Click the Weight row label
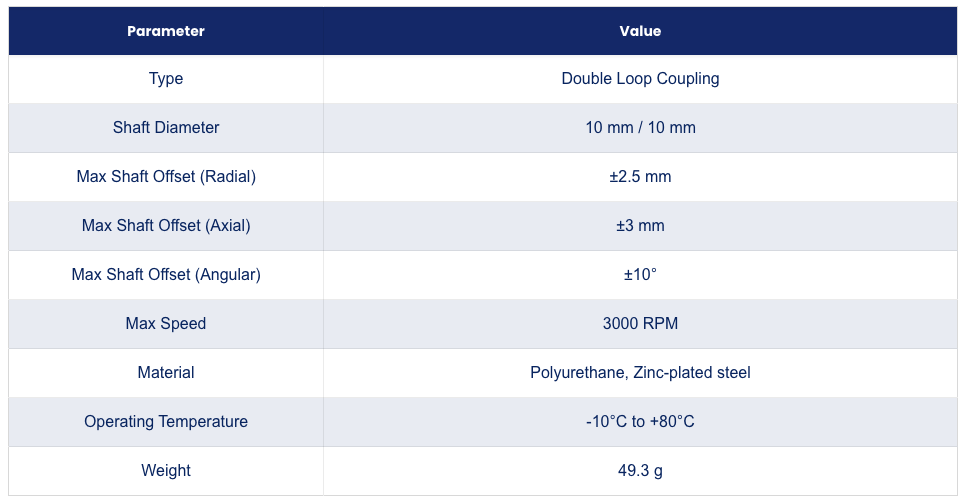Screen dimensions: 963x501 pyautogui.click(x=166, y=471)
